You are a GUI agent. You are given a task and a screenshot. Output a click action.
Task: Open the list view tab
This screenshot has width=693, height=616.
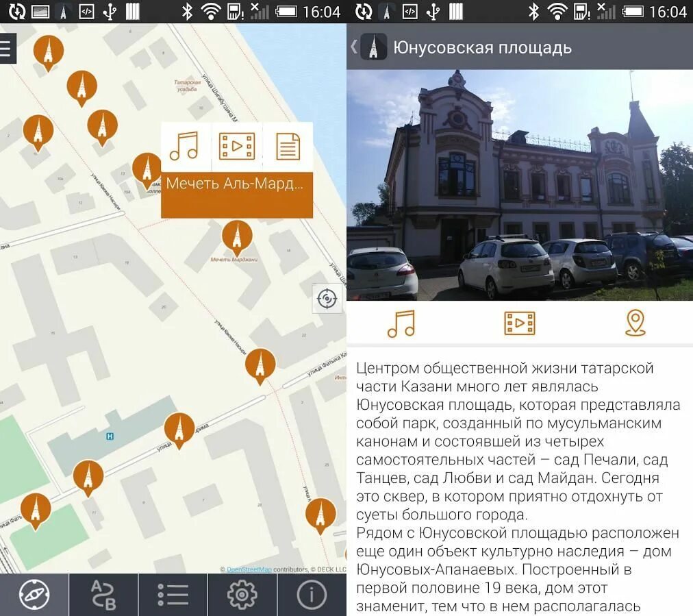click(173, 594)
